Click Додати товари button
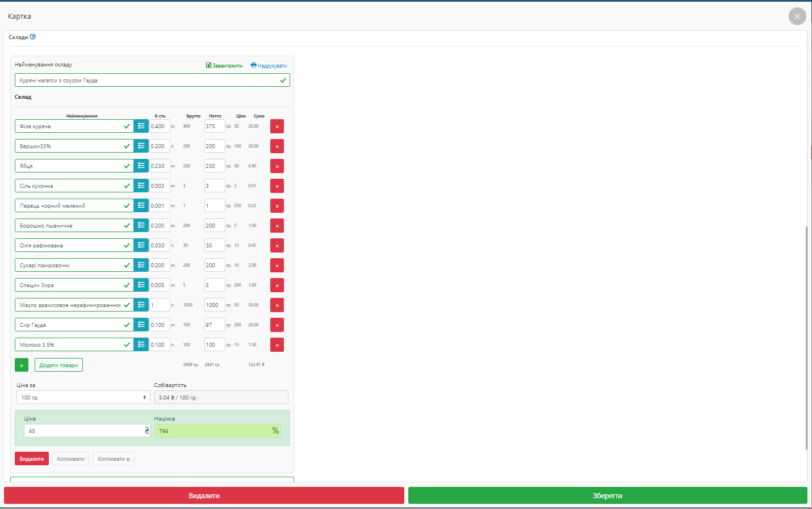The height and width of the screenshot is (509, 812). coord(58,365)
